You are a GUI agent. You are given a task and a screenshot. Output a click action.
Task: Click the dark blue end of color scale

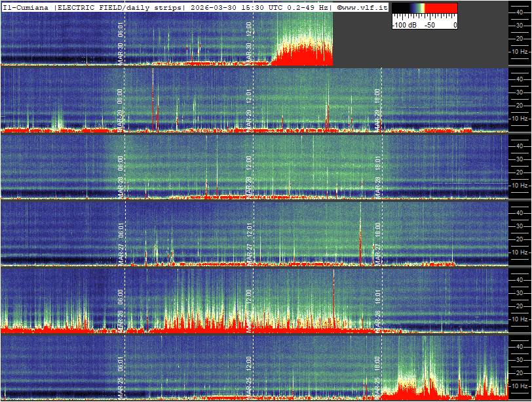[398, 9]
